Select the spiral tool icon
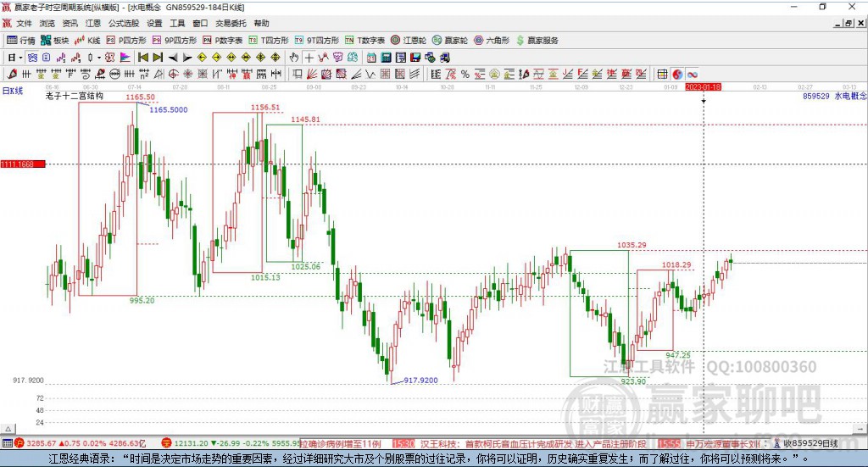Viewport: 868px width, 467px height. pyautogui.click(x=86, y=74)
